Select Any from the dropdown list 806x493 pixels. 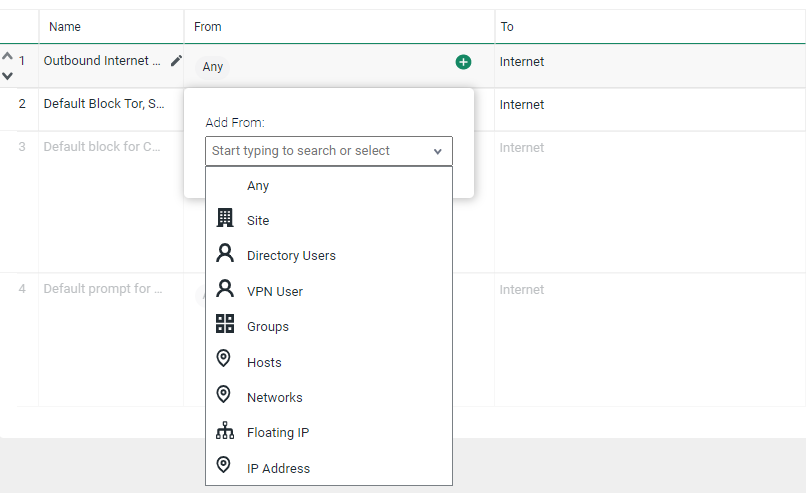pyautogui.click(x=258, y=185)
